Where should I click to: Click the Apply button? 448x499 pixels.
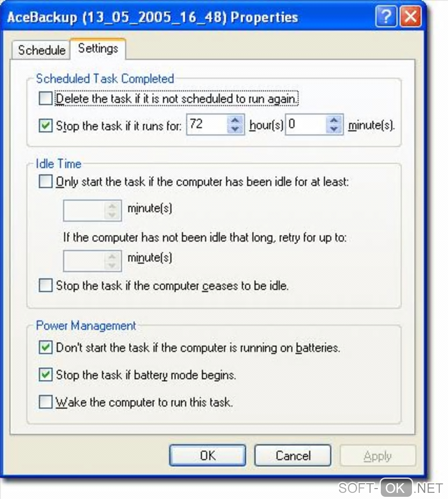tap(377, 456)
